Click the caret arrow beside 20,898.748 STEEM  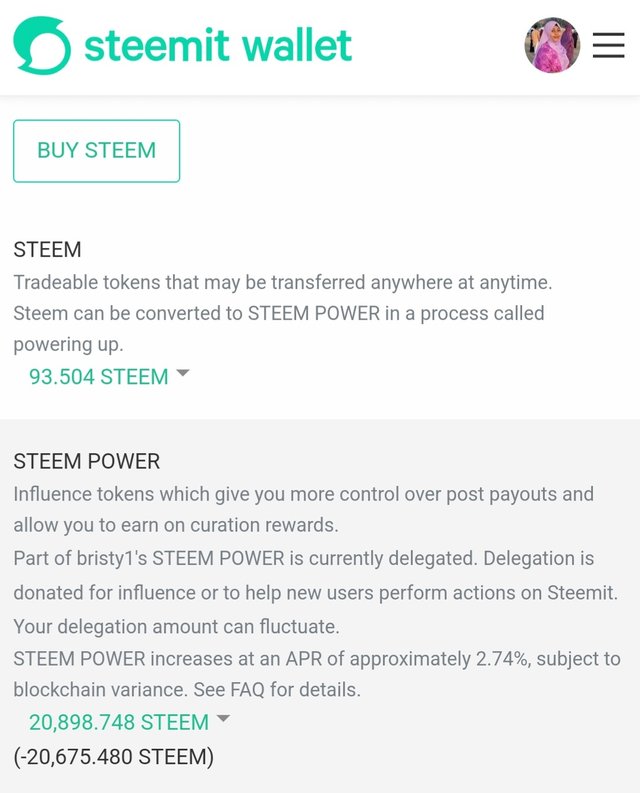(x=223, y=718)
